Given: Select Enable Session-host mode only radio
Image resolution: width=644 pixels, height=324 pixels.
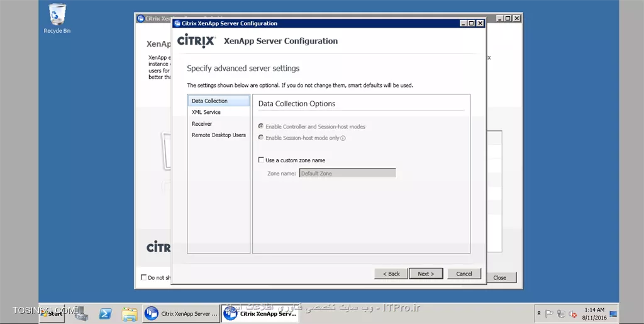Looking at the screenshot, I should 261,138.
